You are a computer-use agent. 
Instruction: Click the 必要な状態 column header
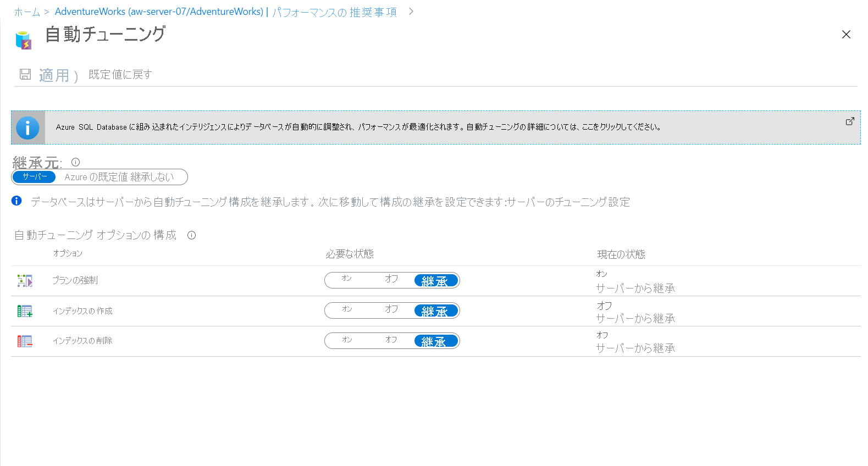click(x=350, y=254)
